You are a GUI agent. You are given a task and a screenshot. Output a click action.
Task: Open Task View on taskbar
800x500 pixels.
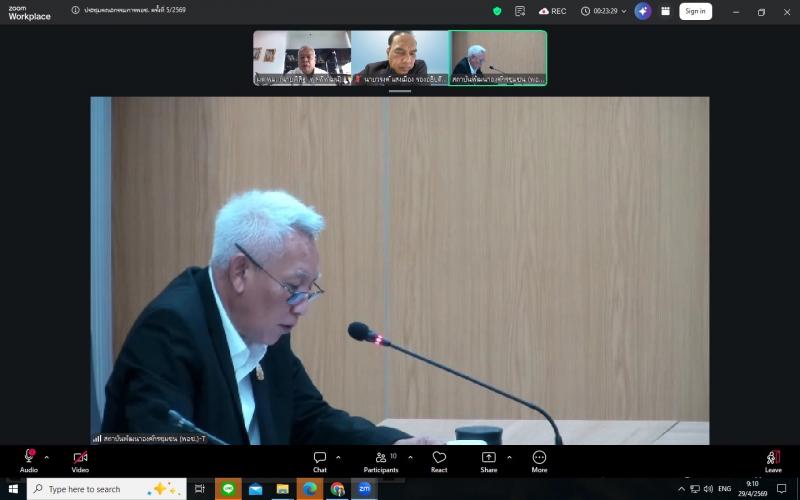click(199, 489)
